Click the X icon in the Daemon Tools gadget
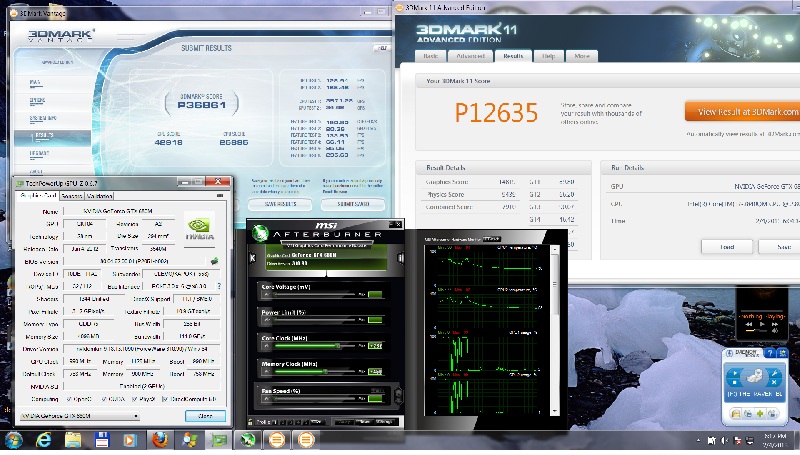Screen dimensions: 800x455 pos(774,382)
